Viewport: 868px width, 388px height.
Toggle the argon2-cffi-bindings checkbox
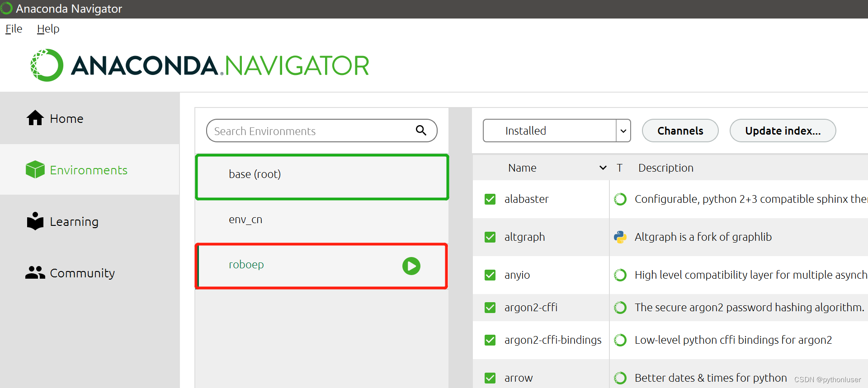pyautogui.click(x=490, y=340)
